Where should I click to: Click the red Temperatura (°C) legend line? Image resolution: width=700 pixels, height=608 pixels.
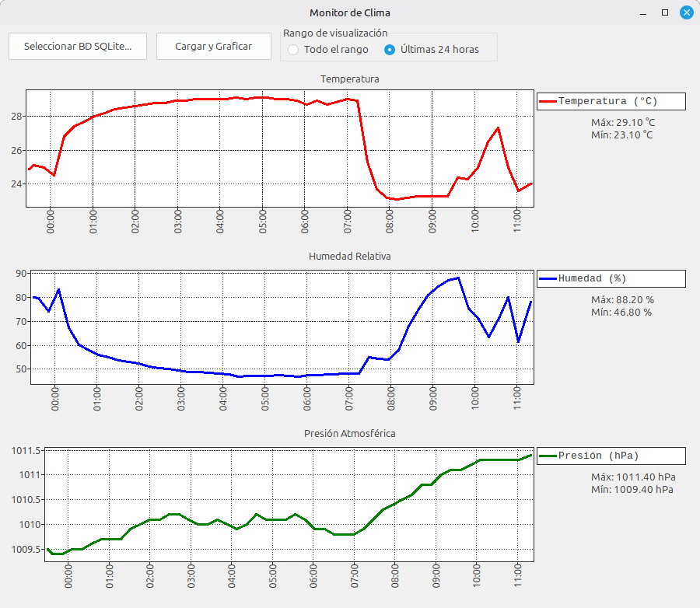click(548, 101)
